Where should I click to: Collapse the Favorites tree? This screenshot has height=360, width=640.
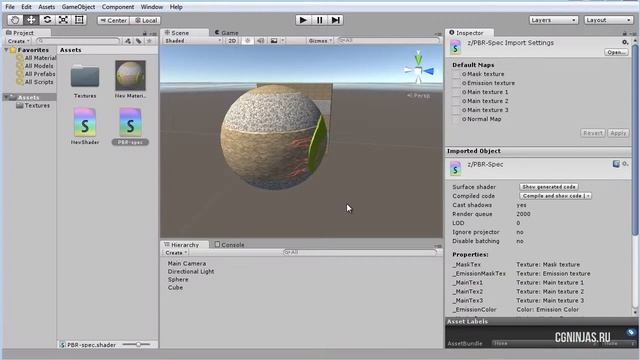click(7, 50)
